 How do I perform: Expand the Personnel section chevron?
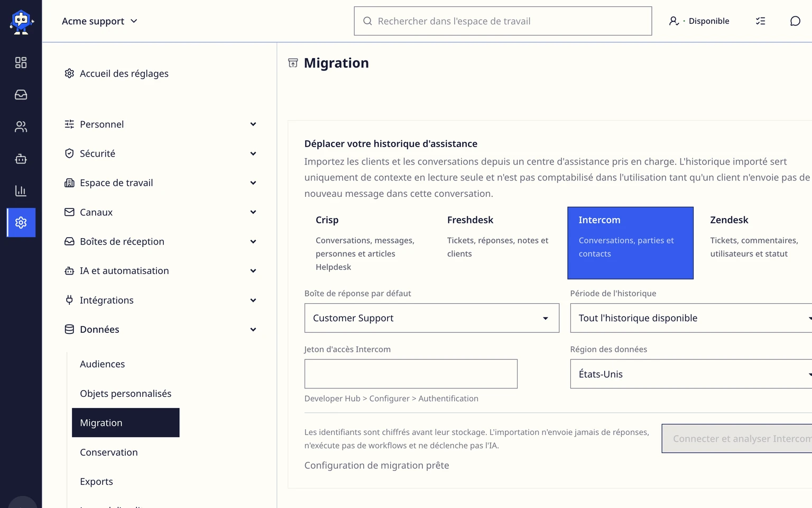(x=253, y=124)
